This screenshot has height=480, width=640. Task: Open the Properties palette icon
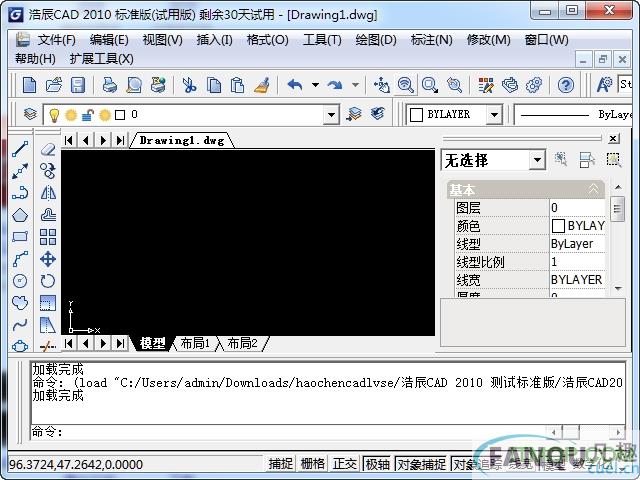(486, 85)
